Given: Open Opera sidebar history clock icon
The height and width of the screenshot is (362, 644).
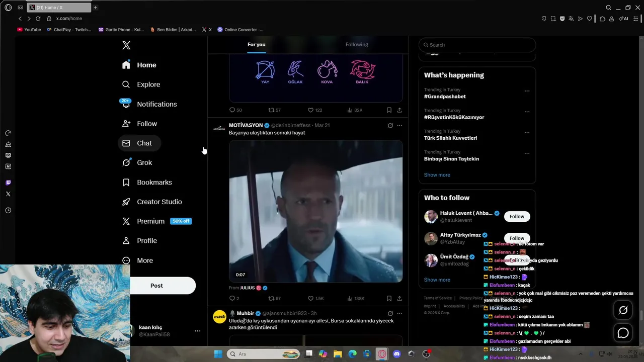Looking at the screenshot, I should (x=8, y=210).
